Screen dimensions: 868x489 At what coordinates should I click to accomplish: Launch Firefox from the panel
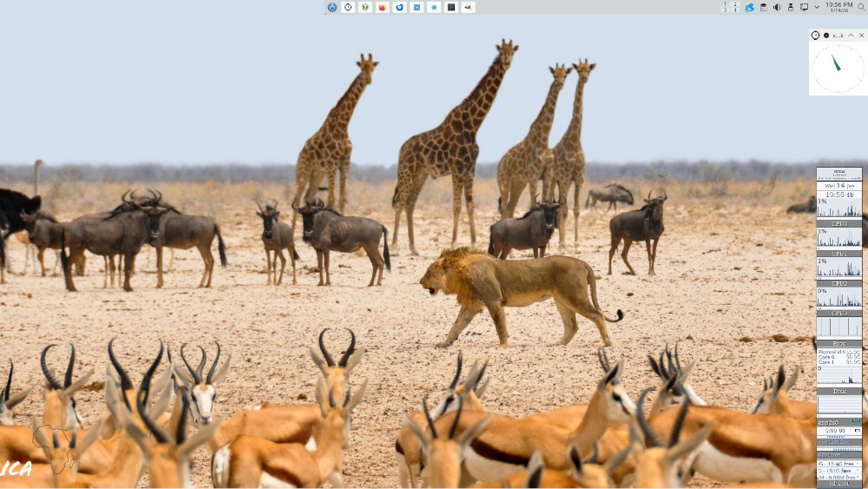coord(382,7)
